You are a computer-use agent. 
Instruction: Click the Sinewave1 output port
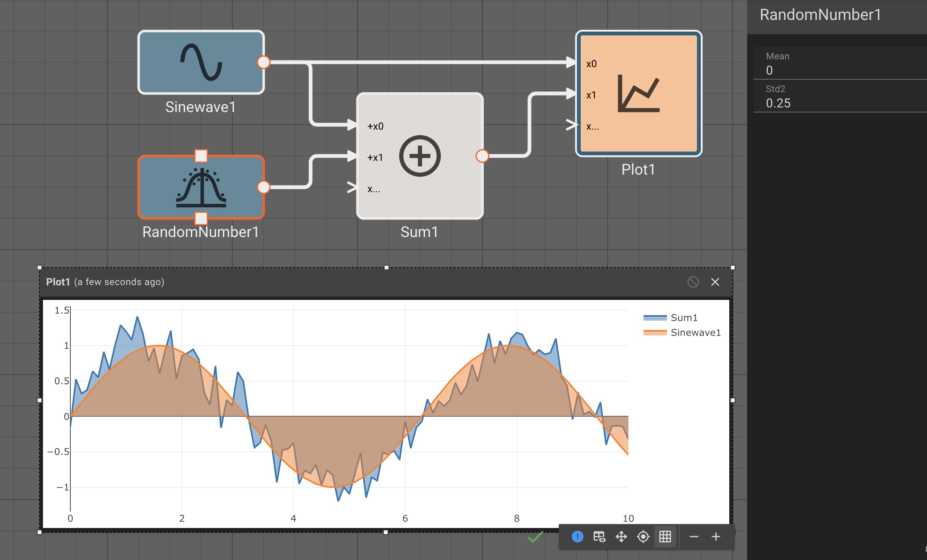(264, 62)
